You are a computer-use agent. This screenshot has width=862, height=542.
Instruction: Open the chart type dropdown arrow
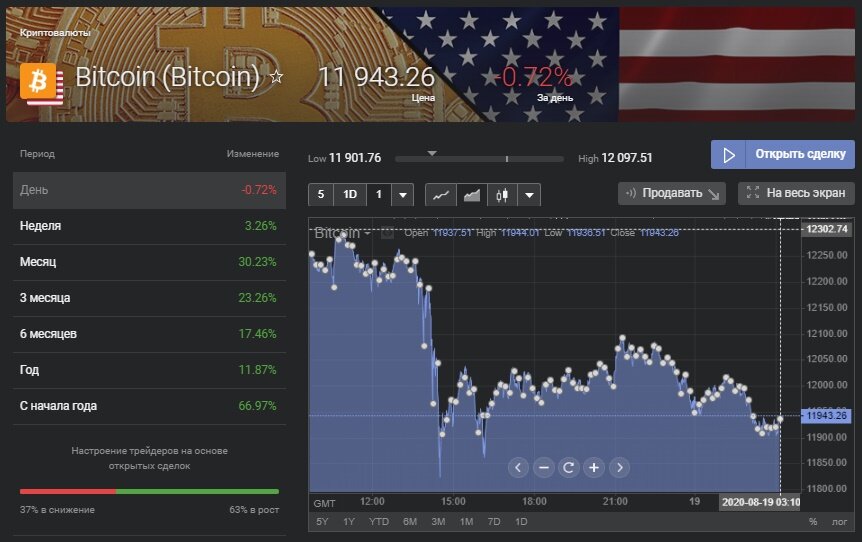(x=528, y=194)
